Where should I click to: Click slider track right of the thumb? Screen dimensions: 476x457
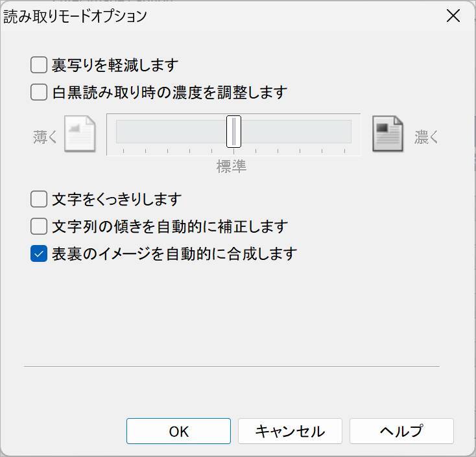click(298, 132)
